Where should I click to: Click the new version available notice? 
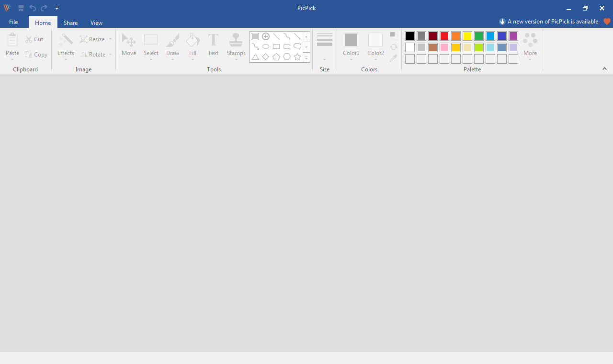[x=549, y=22]
